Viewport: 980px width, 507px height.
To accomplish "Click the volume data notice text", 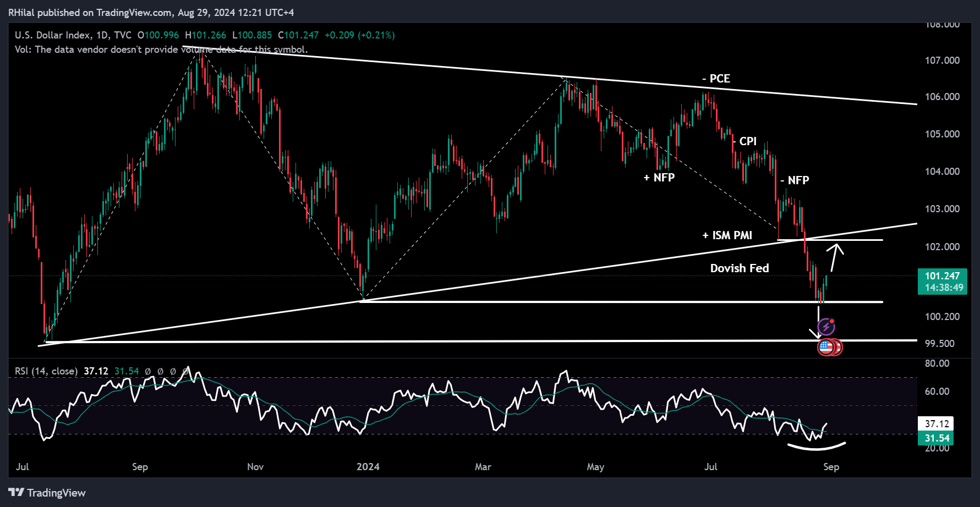I will pyautogui.click(x=161, y=49).
